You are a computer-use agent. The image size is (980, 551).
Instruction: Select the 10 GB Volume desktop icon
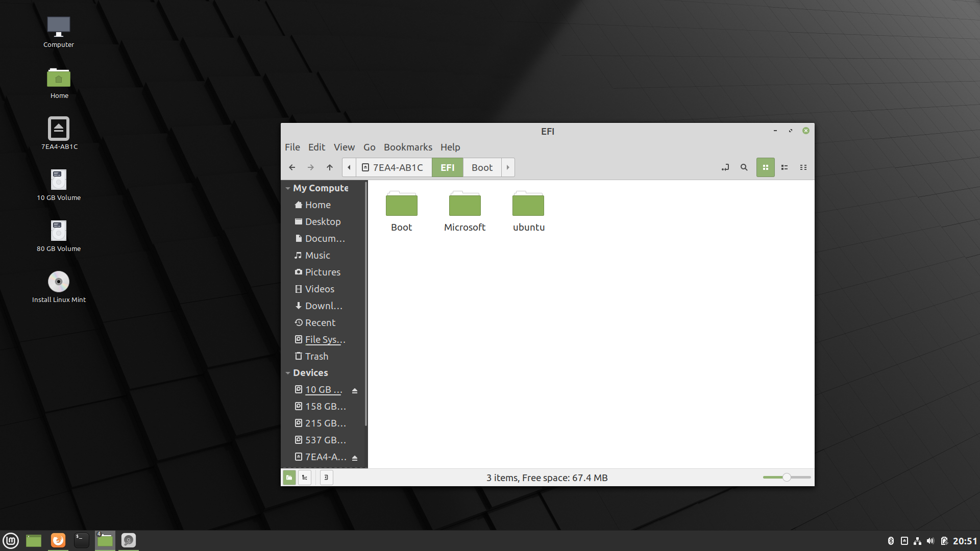59,185
